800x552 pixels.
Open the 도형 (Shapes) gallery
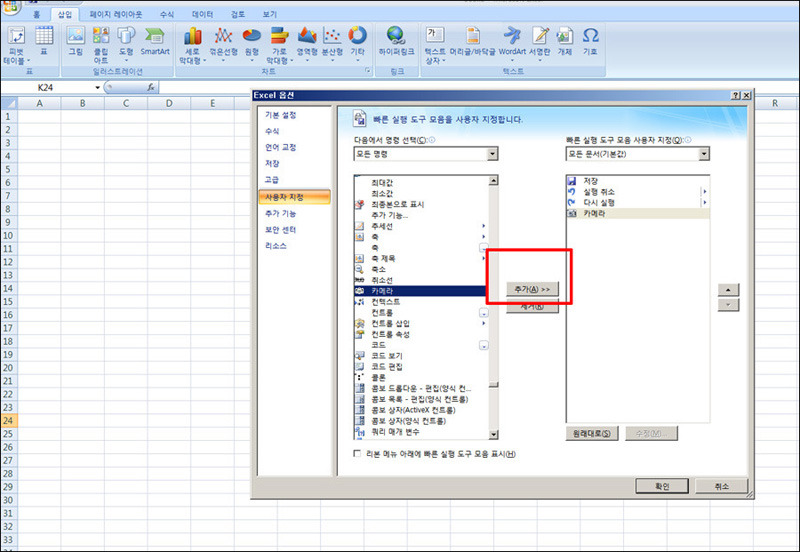click(126, 44)
